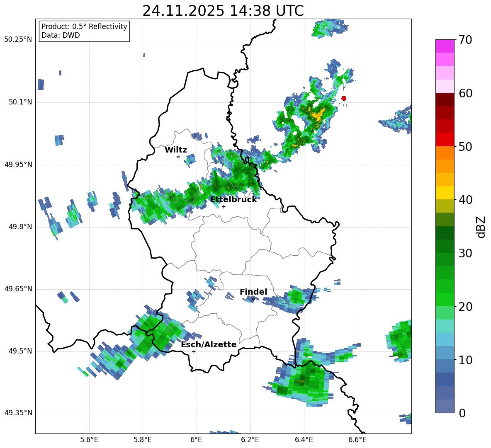Click the Wiltz station cross marker
This screenshot has height=448, width=491.
pos(178,157)
